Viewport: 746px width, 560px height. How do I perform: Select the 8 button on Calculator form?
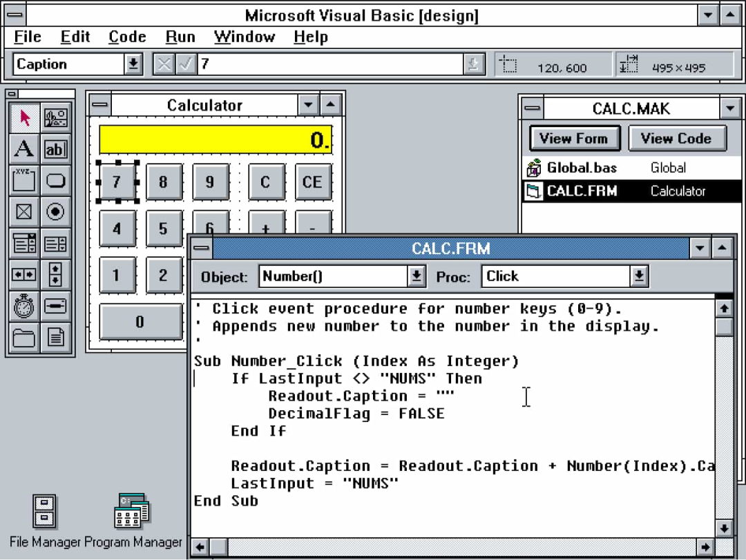pyautogui.click(x=164, y=182)
